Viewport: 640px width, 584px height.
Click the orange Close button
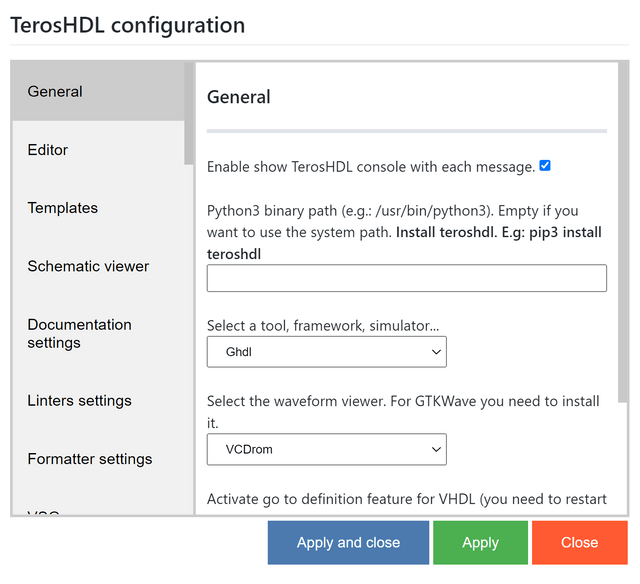(x=579, y=543)
